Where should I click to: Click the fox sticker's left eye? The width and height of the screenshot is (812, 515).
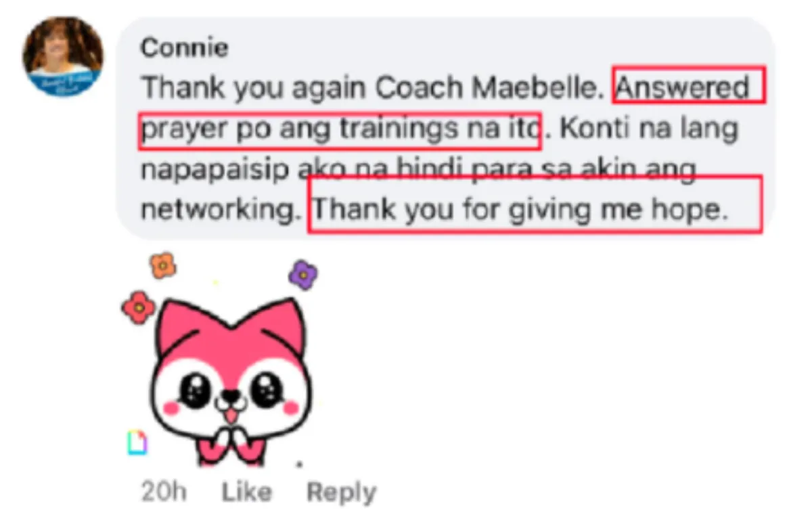pyautogui.click(x=196, y=390)
